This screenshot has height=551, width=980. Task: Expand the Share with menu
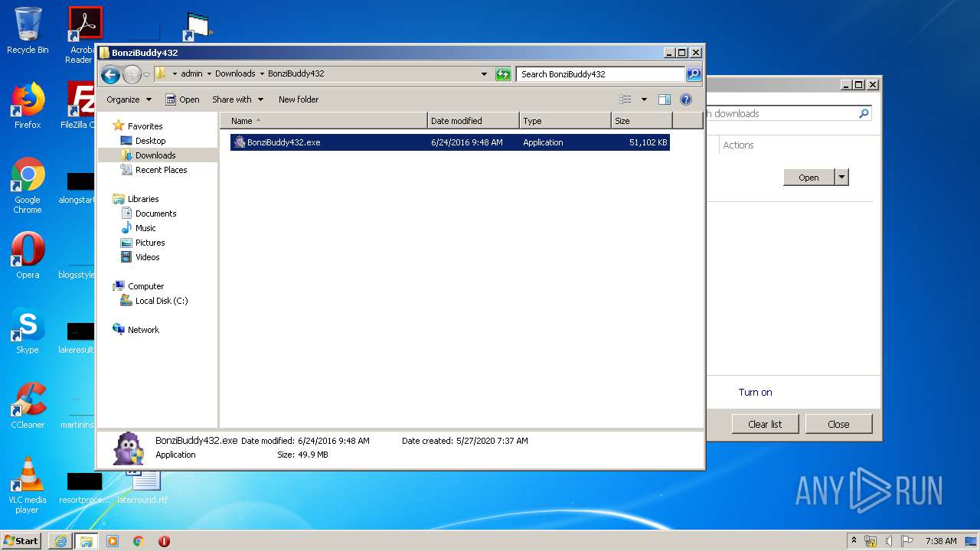pyautogui.click(x=237, y=99)
